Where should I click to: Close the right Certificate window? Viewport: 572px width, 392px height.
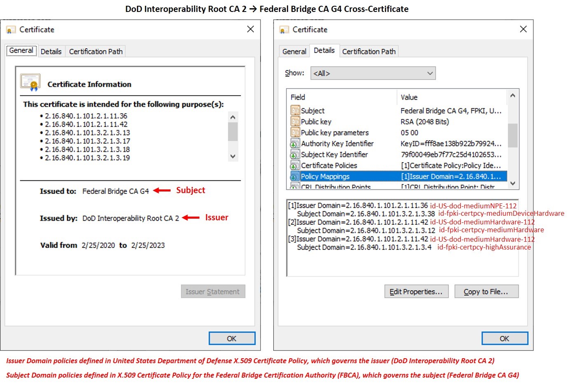523,29
